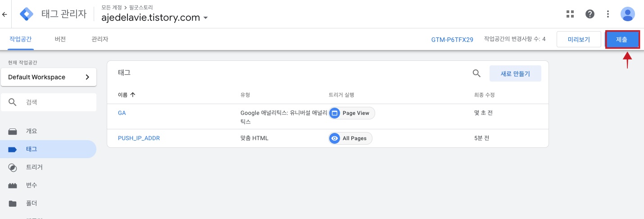Click the 트리거 circle icon in sidebar
This screenshot has width=644, height=219.
(13, 167)
